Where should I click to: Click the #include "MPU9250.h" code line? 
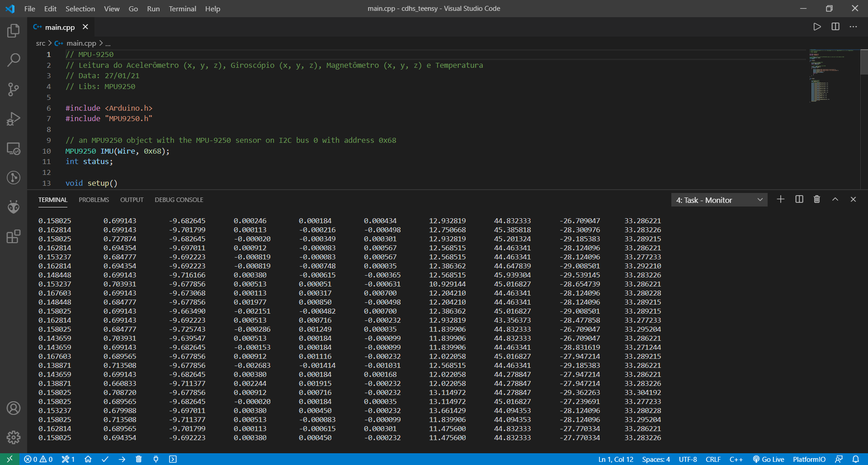tap(109, 118)
